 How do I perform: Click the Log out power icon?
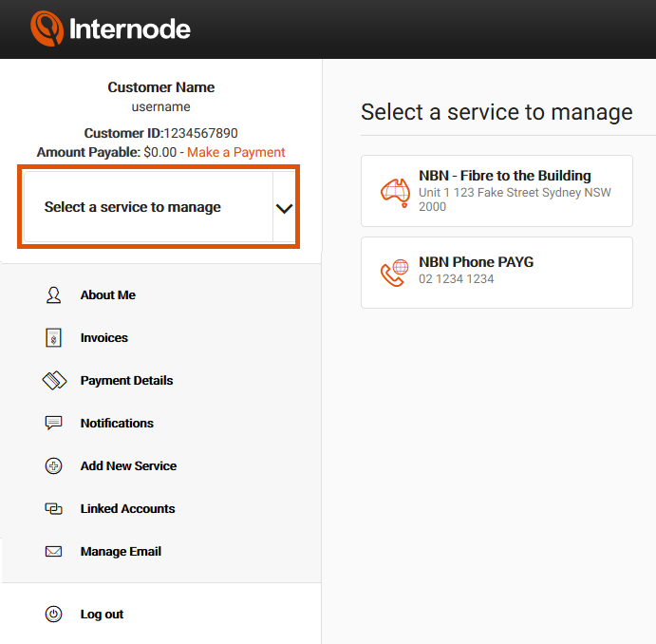(x=53, y=615)
